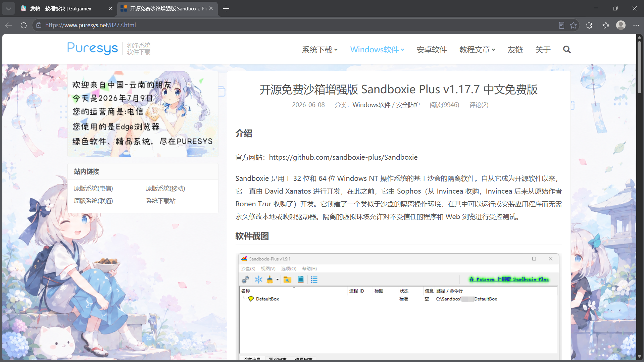
Task: Open 系统下载站 link
Action: (x=161, y=201)
